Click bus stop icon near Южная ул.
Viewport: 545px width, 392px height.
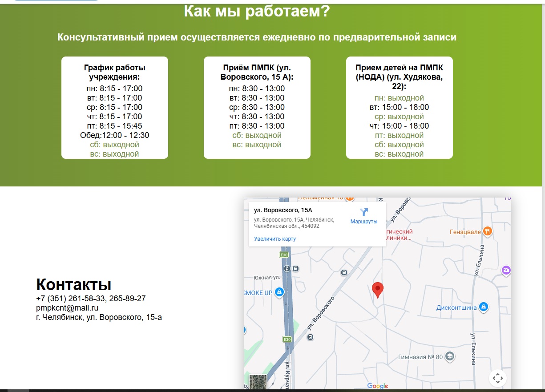click(296, 269)
